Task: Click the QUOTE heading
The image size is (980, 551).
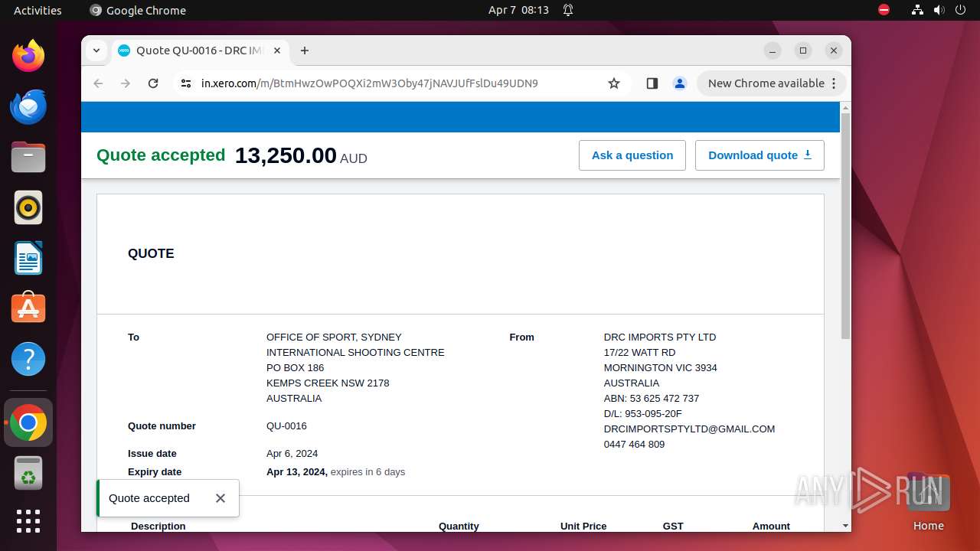Action: click(x=151, y=253)
